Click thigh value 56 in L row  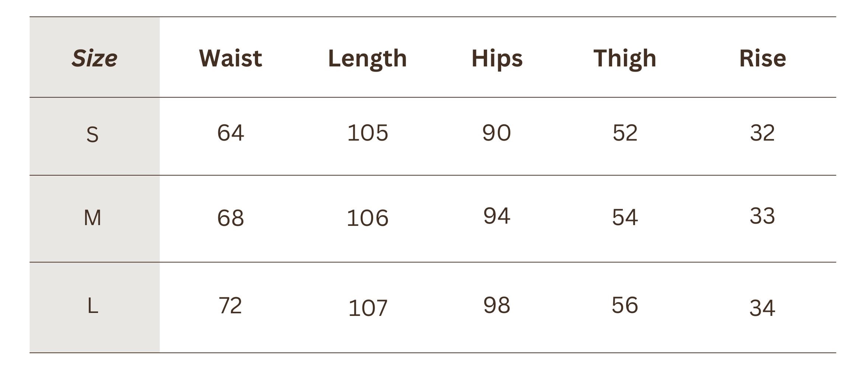point(625,305)
